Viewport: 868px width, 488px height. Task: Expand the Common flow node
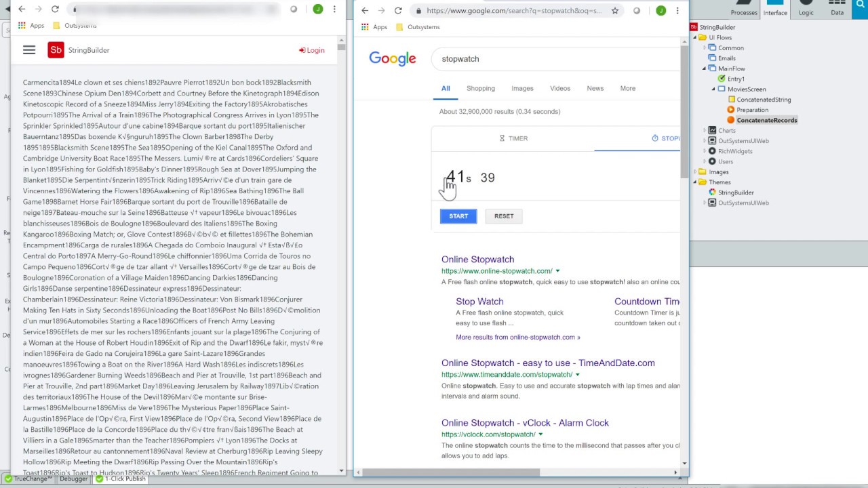705,48
